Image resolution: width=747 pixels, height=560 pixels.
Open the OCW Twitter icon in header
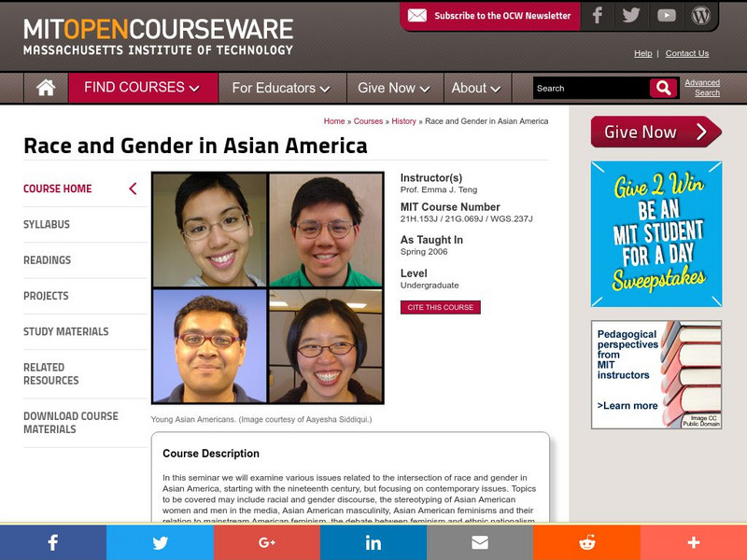tap(631, 16)
